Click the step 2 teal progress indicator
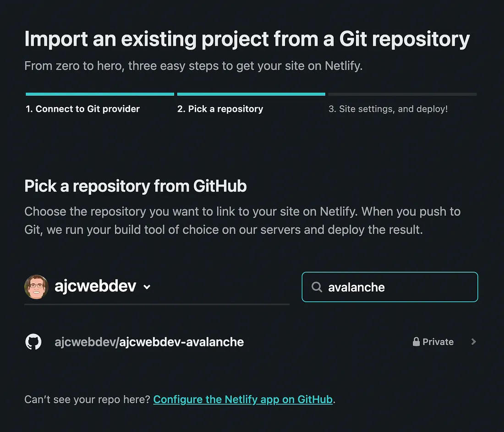Viewport: 504px width, 432px height. [x=251, y=93]
